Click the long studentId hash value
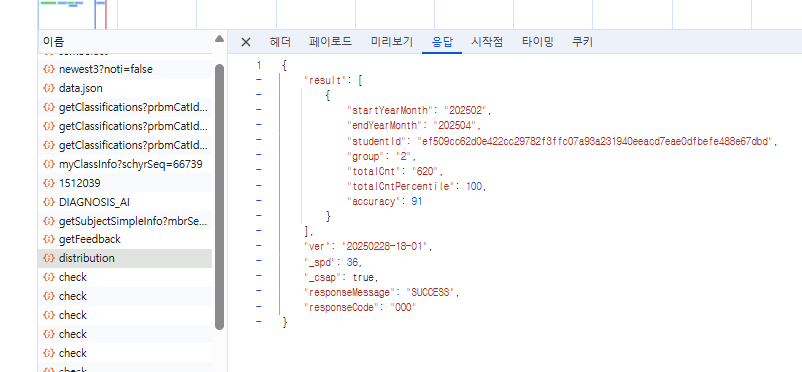The height and width of the screenshot is (372, 802). pos(596,141)
